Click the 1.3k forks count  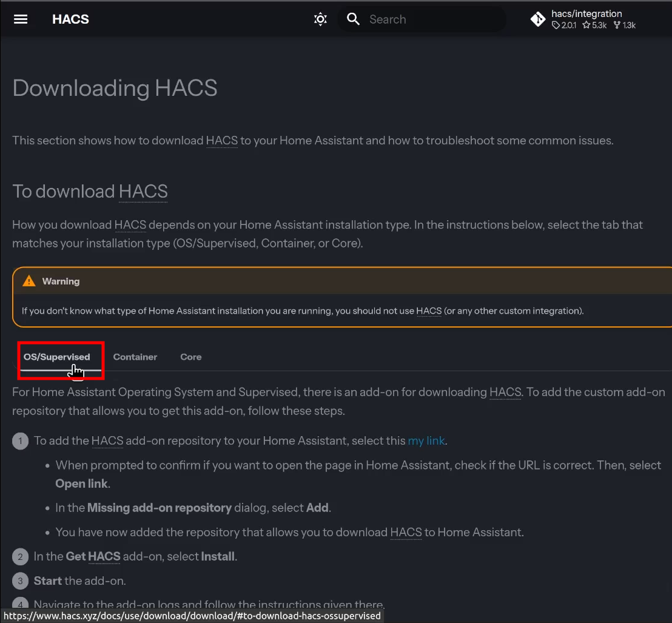coord(629,25)
